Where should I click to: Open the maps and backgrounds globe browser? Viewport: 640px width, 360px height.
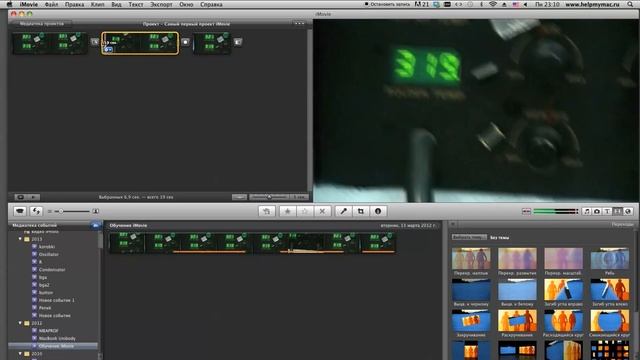coord(628,211)
